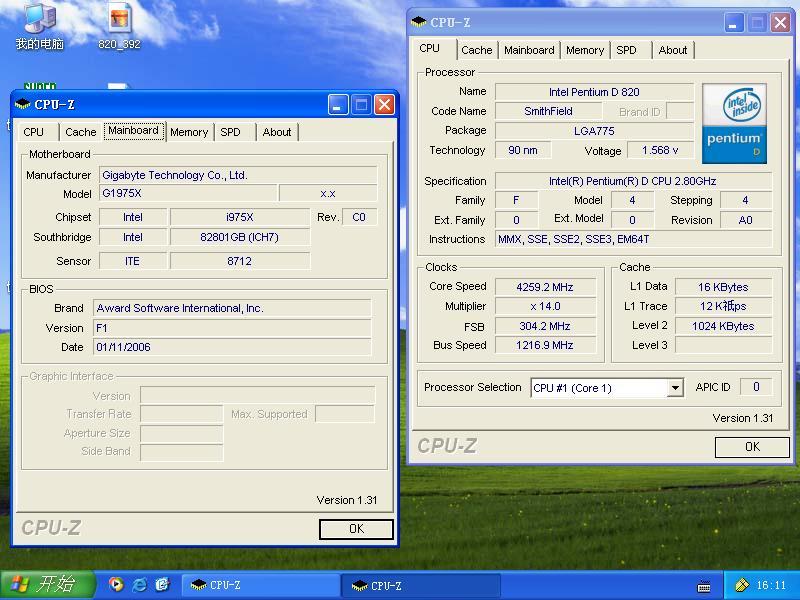Click the Sensor value 8712

(240, 261)
